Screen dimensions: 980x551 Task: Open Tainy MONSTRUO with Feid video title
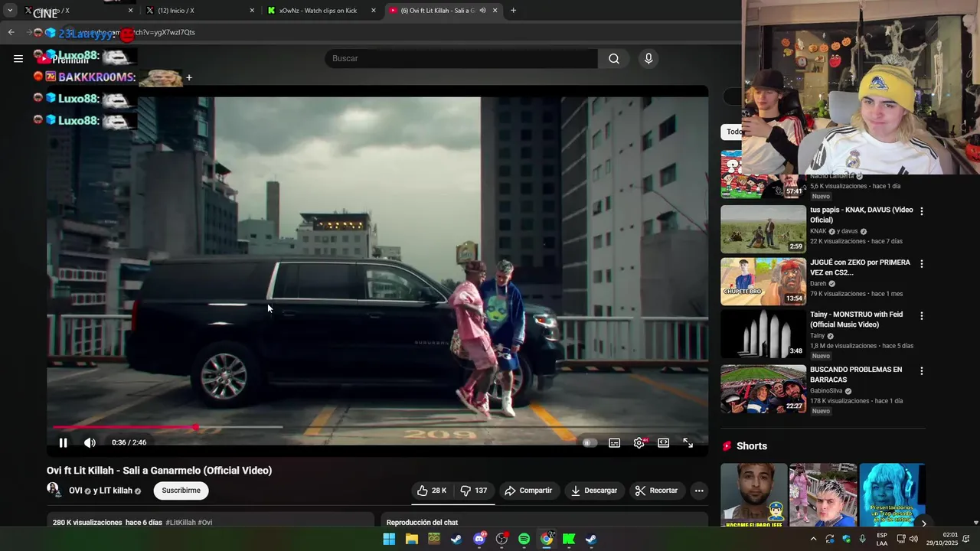pos(855,320)
